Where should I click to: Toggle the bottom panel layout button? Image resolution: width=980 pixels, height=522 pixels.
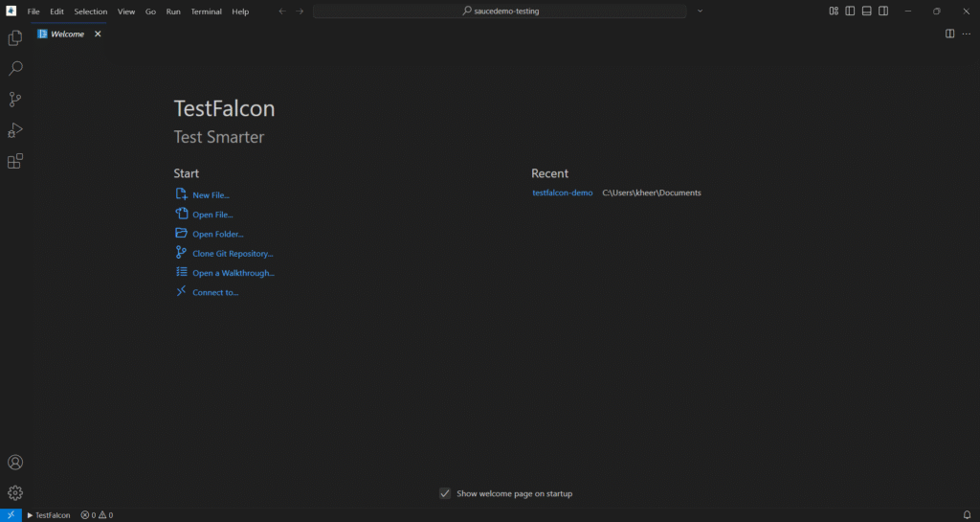(x=866, y=11)
